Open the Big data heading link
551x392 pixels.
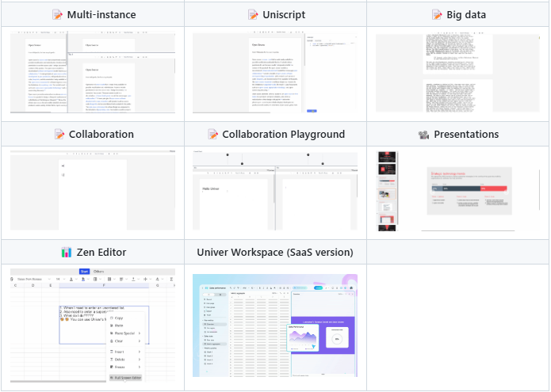coord(466,15)
